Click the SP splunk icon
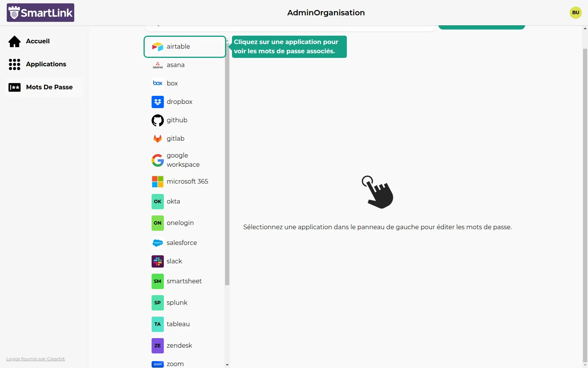This screenshot has height=368, width=588. [158, 303]
